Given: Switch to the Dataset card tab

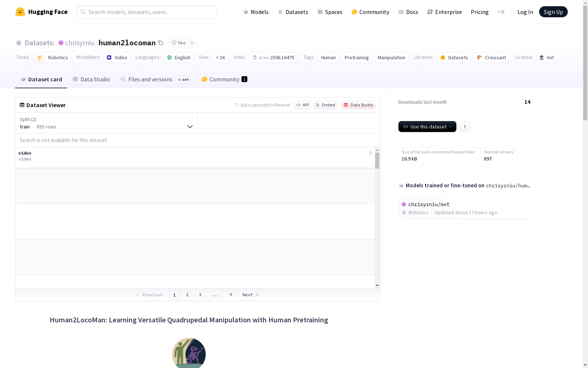Looking at the screenshot, I should click(x=41, y=79).
